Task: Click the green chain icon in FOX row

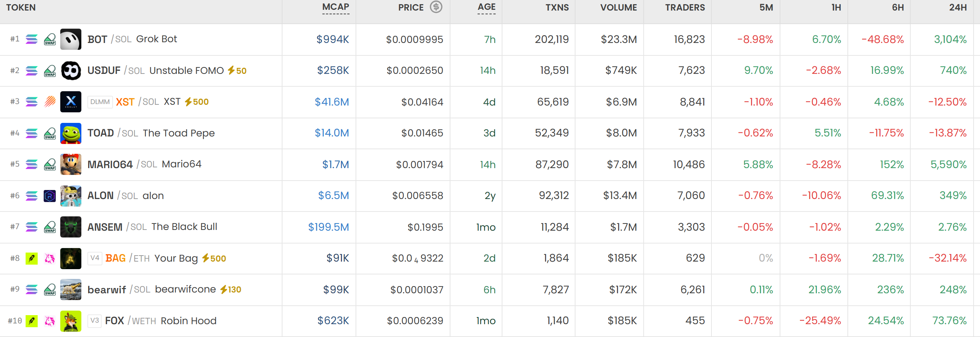Action: [32, 321]
